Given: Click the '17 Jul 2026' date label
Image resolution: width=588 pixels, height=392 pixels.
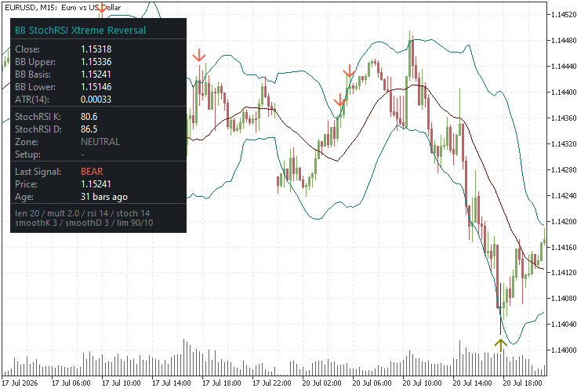Looking at the screenshot, I should point(20,383).
